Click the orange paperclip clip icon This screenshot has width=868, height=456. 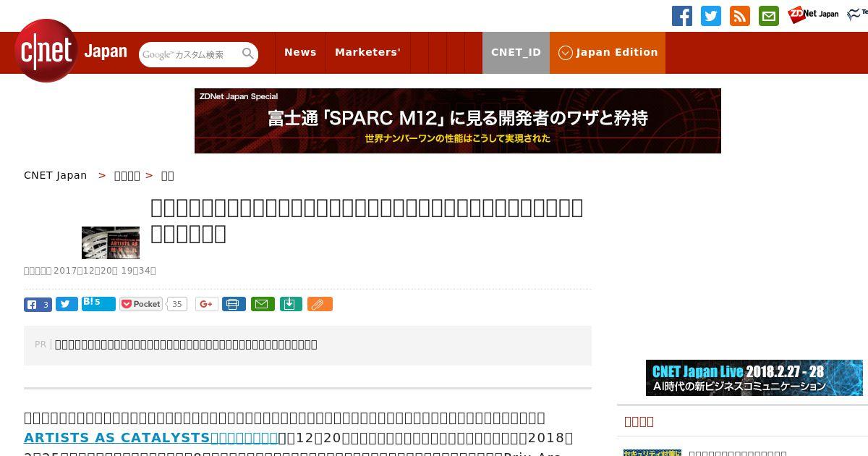[x=320, y=304]
